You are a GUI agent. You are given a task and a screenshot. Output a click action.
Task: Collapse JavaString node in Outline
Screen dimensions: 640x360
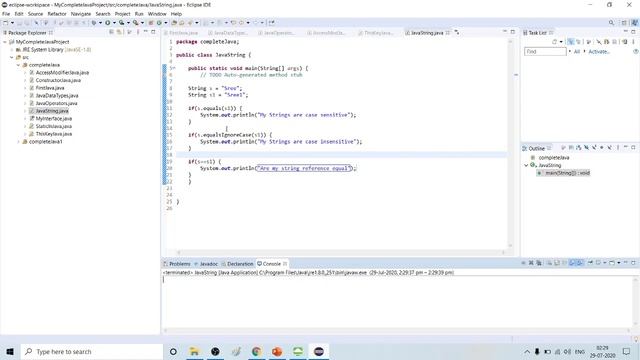point(526,165)
